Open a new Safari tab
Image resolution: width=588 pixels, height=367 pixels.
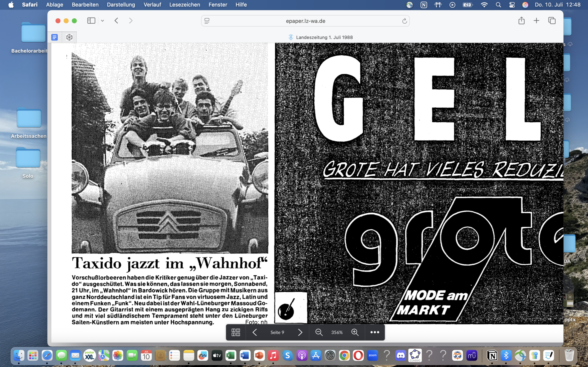537,21
